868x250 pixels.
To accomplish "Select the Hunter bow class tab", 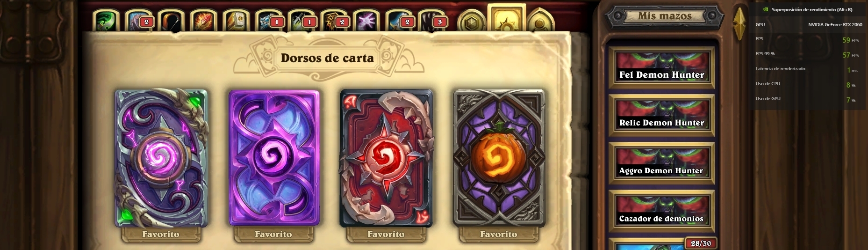I will click(x=171, y=21).
